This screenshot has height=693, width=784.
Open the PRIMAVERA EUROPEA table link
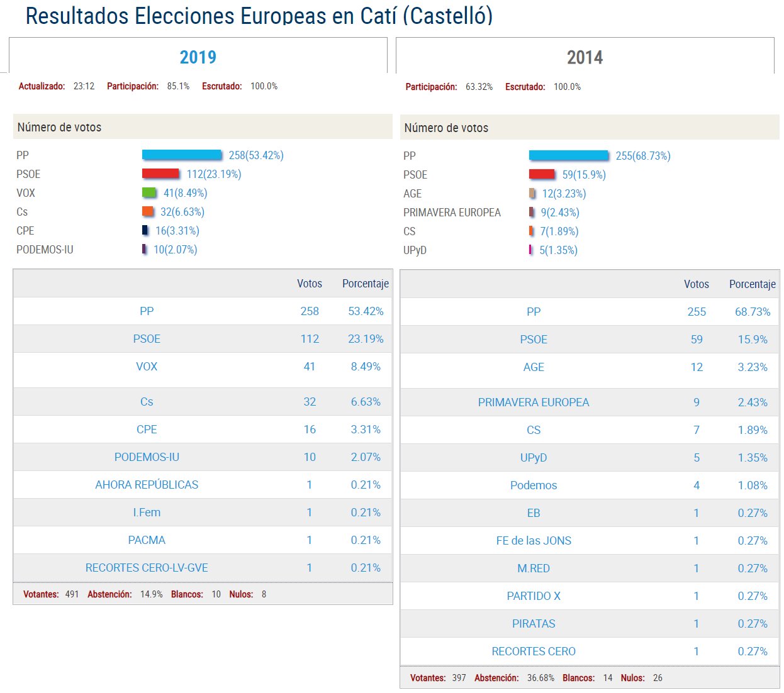tap(534, 402)
